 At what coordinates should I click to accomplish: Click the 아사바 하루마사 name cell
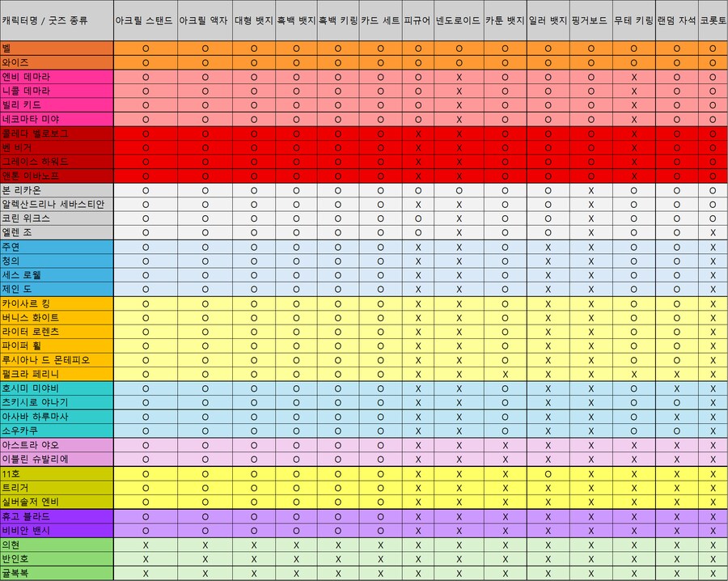[x=57, y=417]
